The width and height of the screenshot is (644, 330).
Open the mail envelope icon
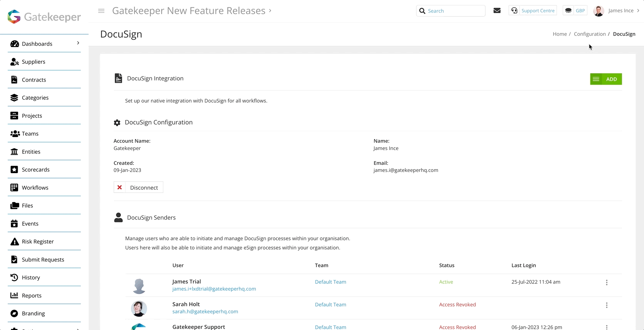[497, 11]
